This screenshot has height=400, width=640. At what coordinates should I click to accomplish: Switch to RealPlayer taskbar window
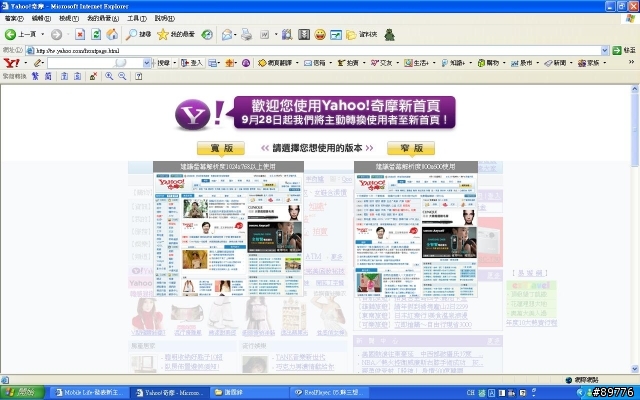tap(331, 393)
